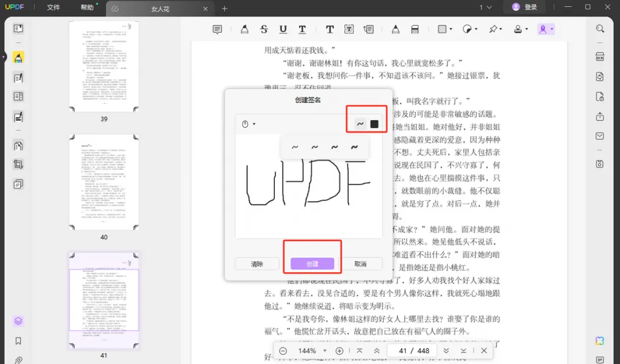Screen dimensions: 620x364
Task: Switch to the 女人花 document tab
Action: (x=160, y=8)
